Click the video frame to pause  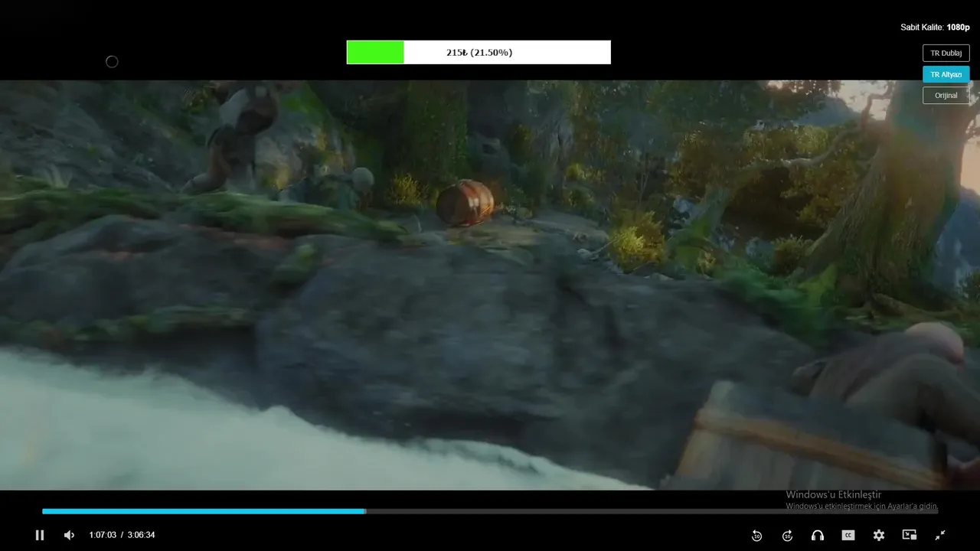[x=490, y=285]
